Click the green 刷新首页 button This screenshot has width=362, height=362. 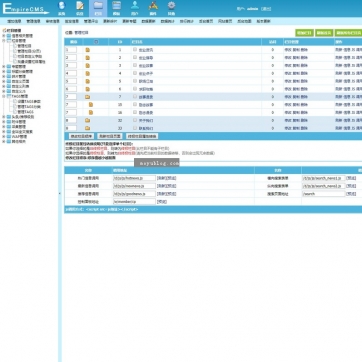324,33
